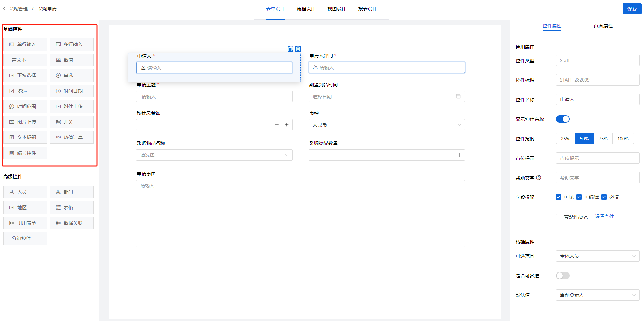
Task: Toggle the 显示控件名称 switch
Action: [562, 119]
